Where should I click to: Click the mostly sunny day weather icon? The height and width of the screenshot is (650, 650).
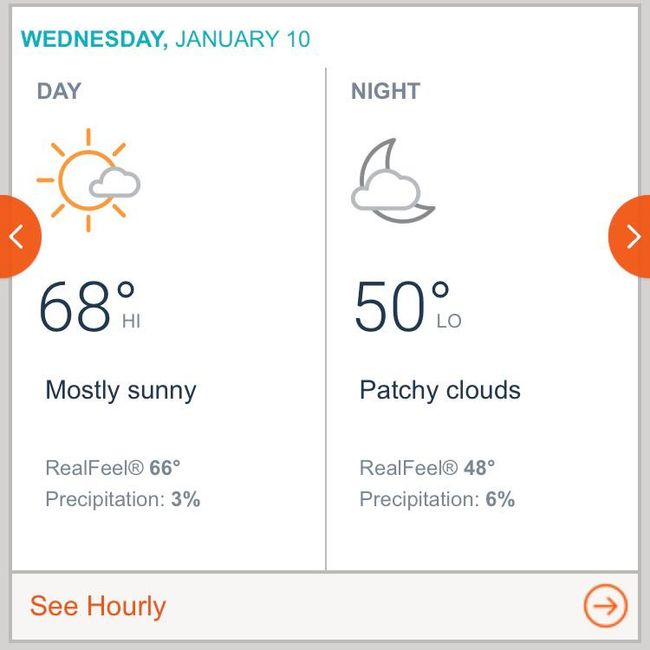pyautogui.click(x=88, y=180)
